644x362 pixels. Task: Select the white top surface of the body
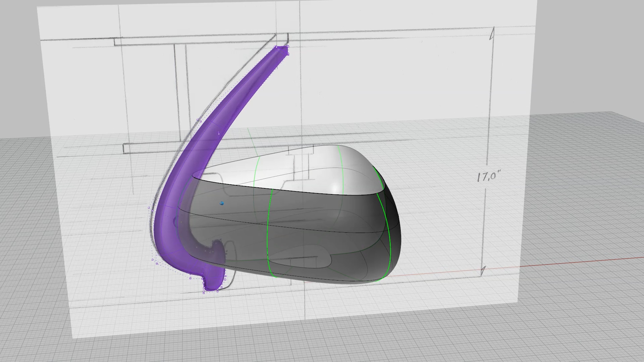(x=302, y=171)
